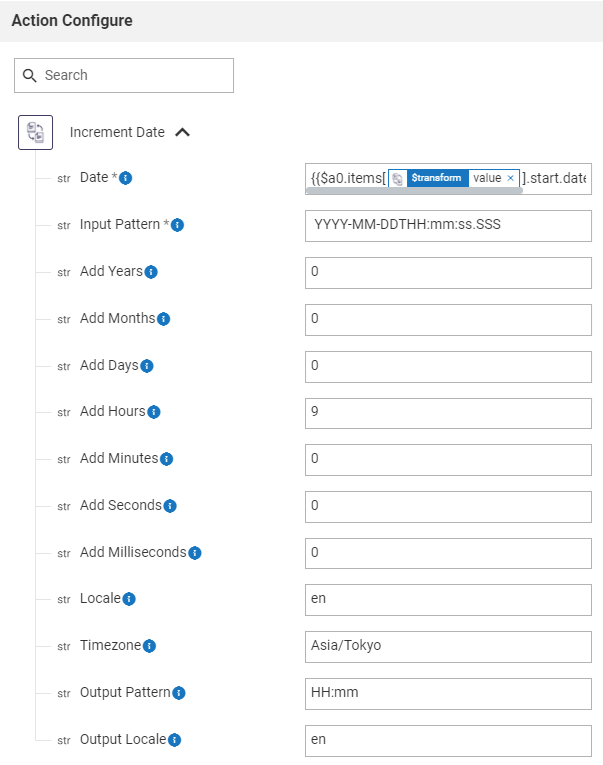Click the Output Pattern HH:mm field
This screenshot has width=603, height=765.
448,693
